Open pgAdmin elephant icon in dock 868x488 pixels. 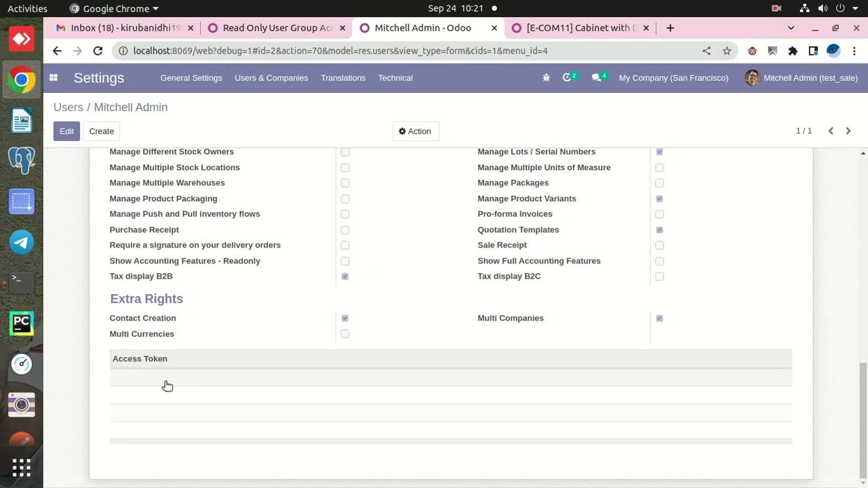pos(22,161)
